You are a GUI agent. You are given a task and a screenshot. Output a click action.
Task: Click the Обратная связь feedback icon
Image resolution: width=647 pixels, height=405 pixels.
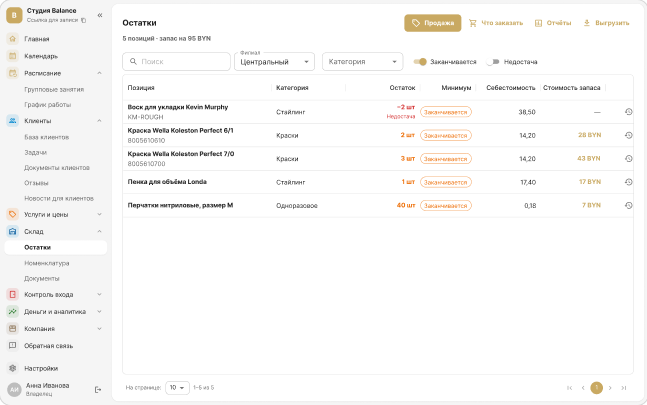(x=13, y=346)
